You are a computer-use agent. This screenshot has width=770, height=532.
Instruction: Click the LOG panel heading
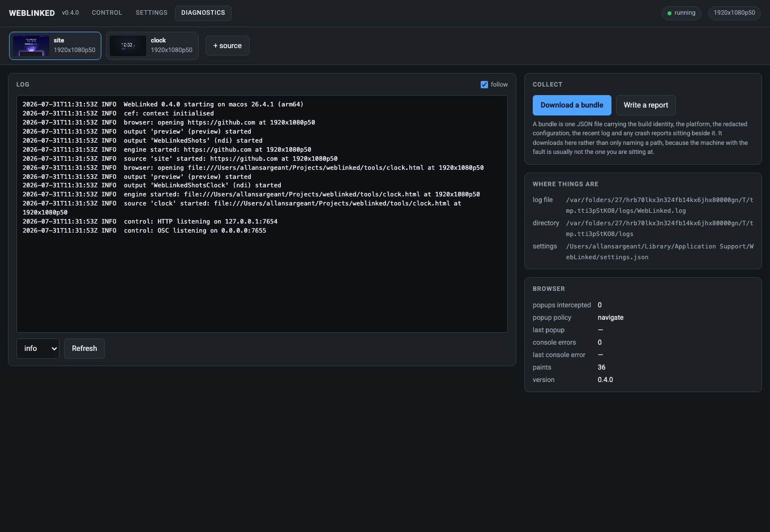pyautogui.click(x=23, y=84)
